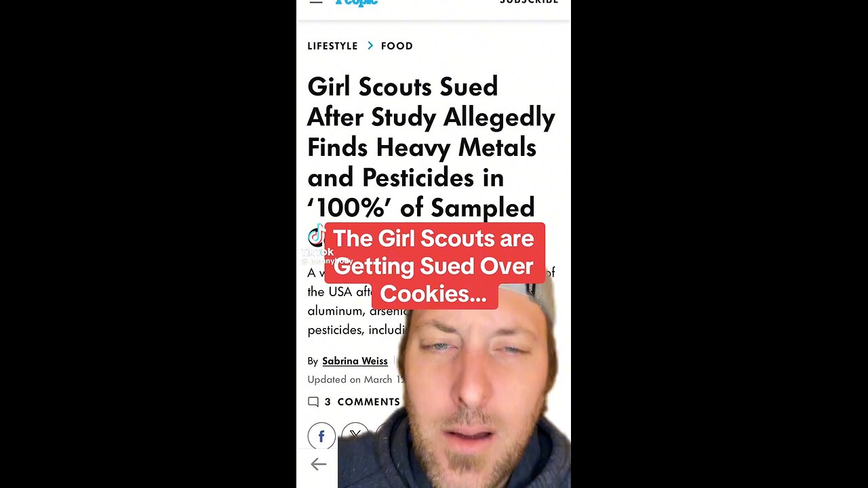Click the Girl Scouts Sued headline
Image resolution: width=868 pixels, height=488 pixels.
pos(431,147)
